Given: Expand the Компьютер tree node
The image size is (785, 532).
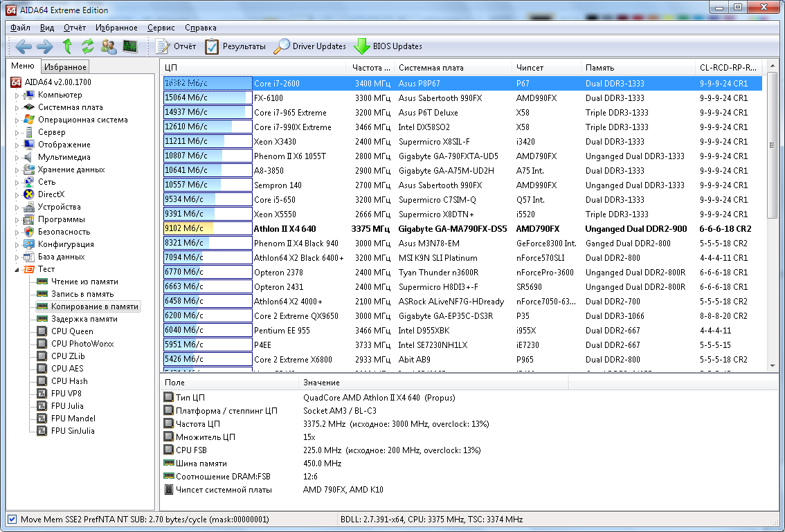Looking at the screenshot, I should [x=17, y=95].
